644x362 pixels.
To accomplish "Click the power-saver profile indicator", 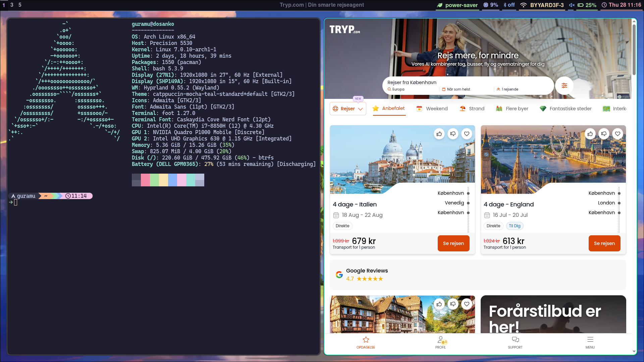I will point(457,5).
